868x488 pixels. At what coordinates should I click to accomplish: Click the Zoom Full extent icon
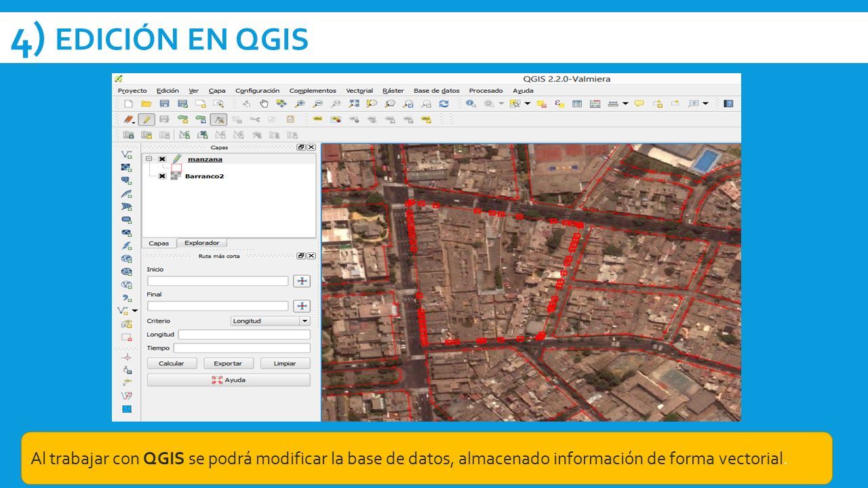pyautogui.click(x=354, y=104)
